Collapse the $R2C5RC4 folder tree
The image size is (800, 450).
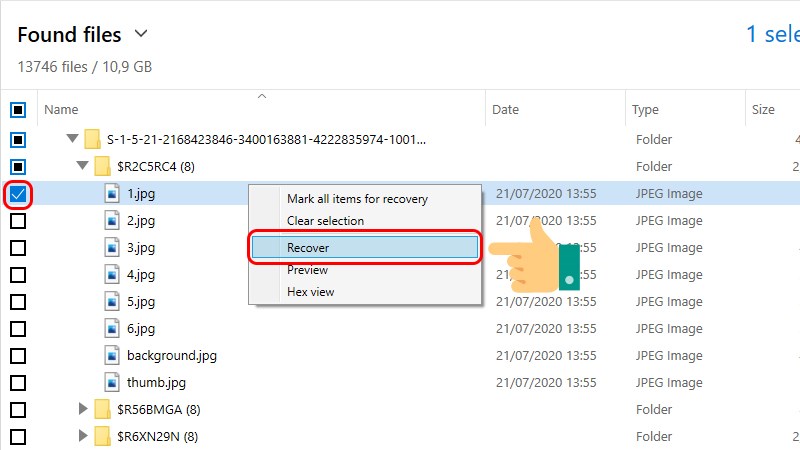click(x=83, y=166)
